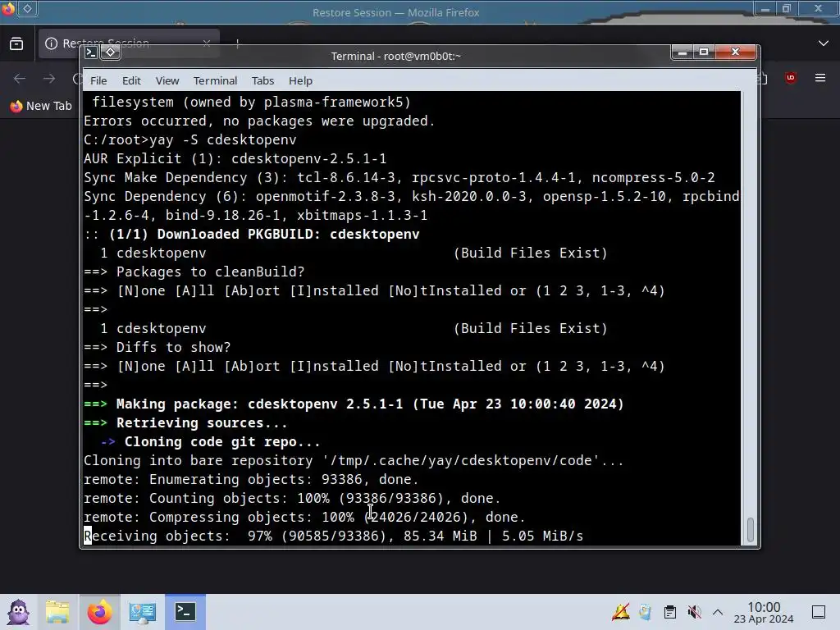
Task: Click the Firefox title bar pin diamond icon
Action: (x=27, y=8)
